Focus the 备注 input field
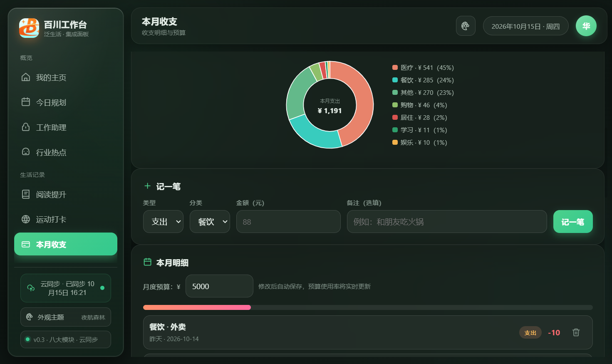 pyautogui.click(x=447, y=221)
